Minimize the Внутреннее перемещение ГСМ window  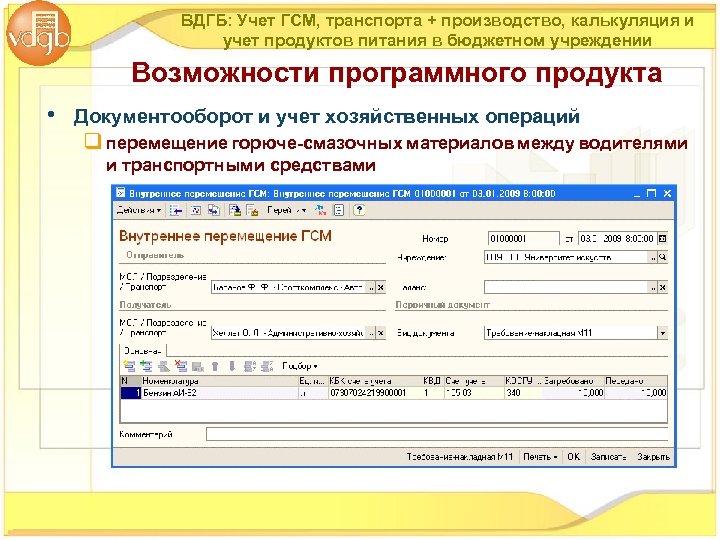point(636,194)
